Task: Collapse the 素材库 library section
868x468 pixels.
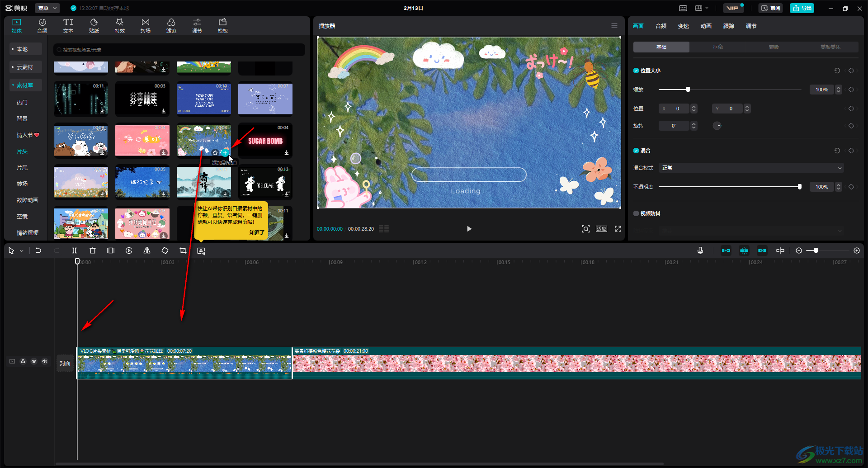Action: (26, 85)
